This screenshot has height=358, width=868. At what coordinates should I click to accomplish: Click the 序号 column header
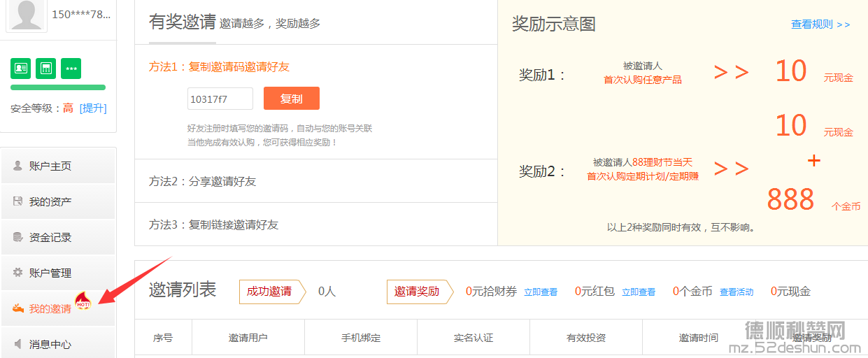point(163,338)
